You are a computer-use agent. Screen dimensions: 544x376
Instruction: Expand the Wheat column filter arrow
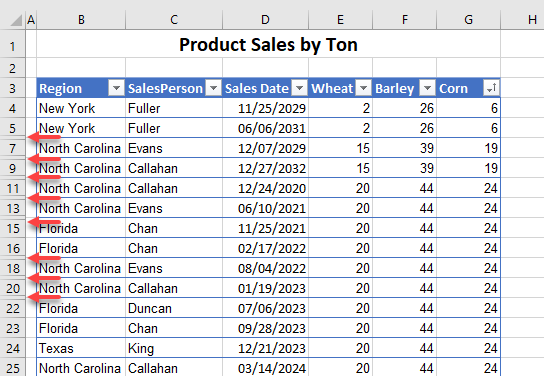pos(364,88)
